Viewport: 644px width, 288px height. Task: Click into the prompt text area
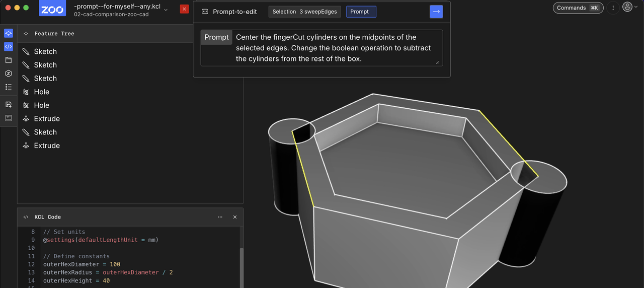335,48
